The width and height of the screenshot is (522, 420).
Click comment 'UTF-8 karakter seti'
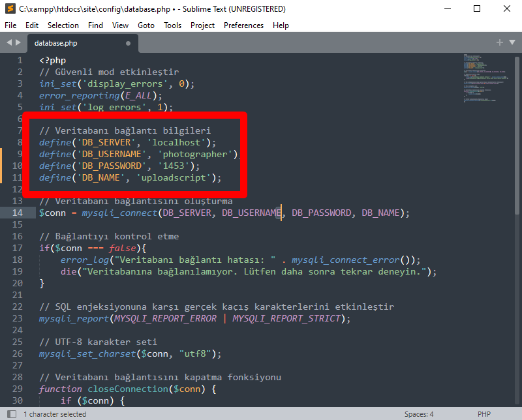point(106,342)
